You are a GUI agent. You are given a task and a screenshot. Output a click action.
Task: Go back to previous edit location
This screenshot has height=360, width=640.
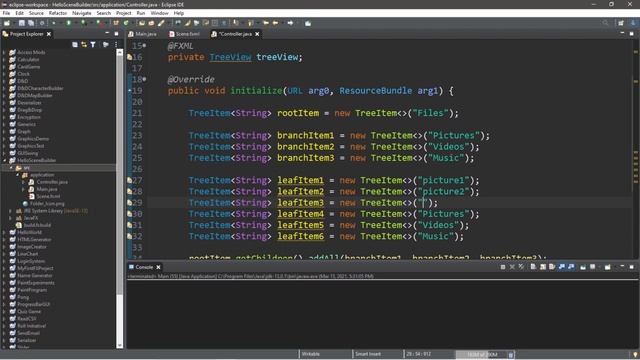tap(266, 23)
